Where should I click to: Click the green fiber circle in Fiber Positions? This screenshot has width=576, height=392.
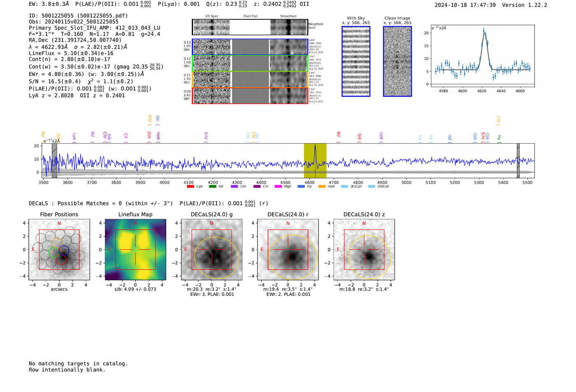pos(54,253)
